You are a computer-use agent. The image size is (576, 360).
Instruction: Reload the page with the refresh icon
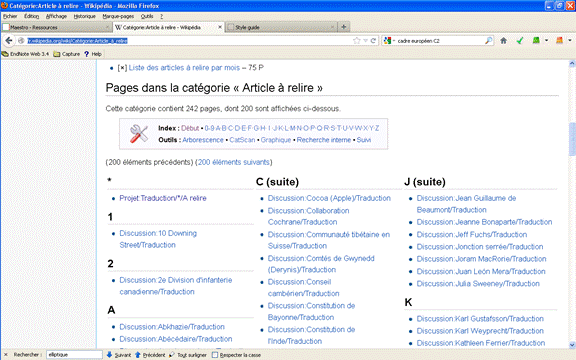coord(373,41)
